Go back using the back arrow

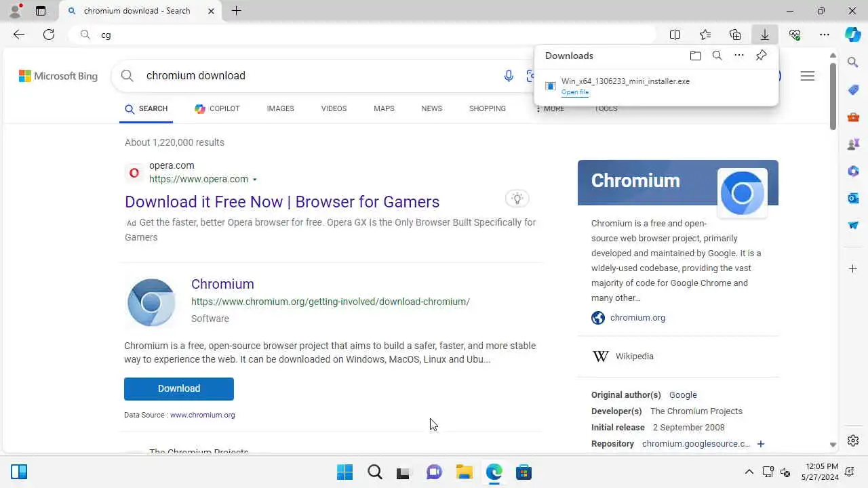click(x=19, y=35)
